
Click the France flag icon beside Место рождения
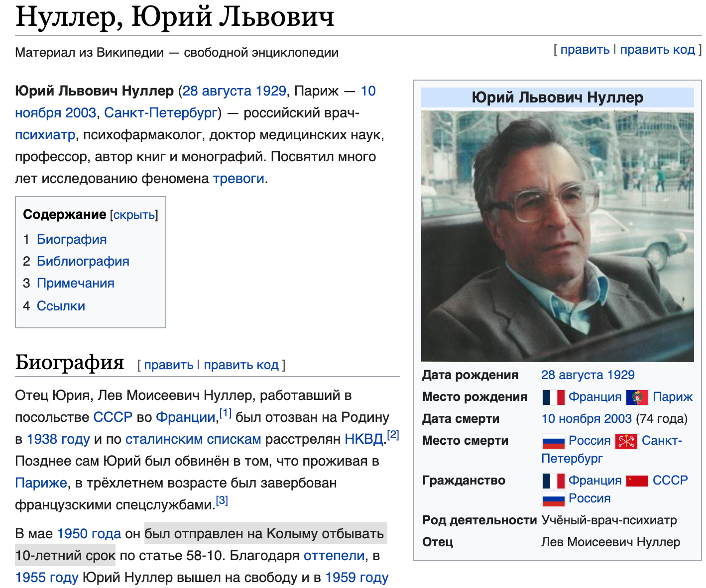click(553, 397)
